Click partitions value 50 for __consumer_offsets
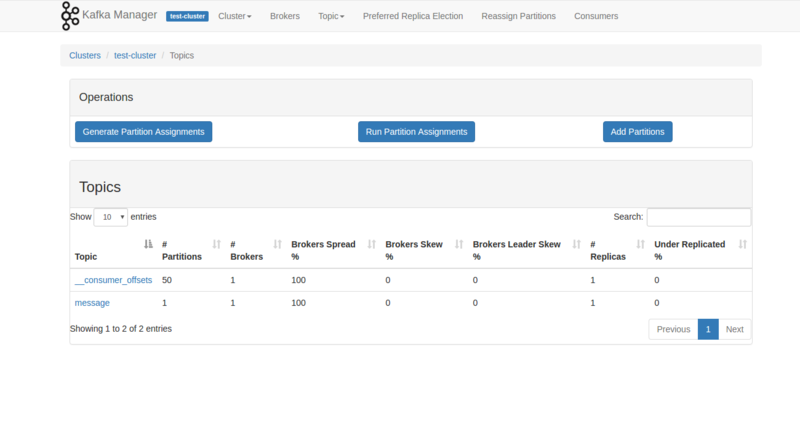Screen dimensions: 800x424 point(167,280)
